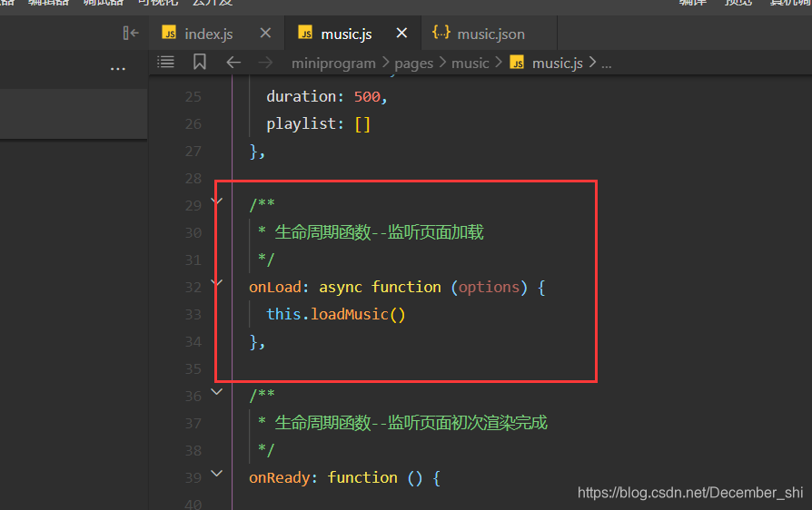Click line number 28 in gutter
812x510 pixels.
tap(193, 179)
